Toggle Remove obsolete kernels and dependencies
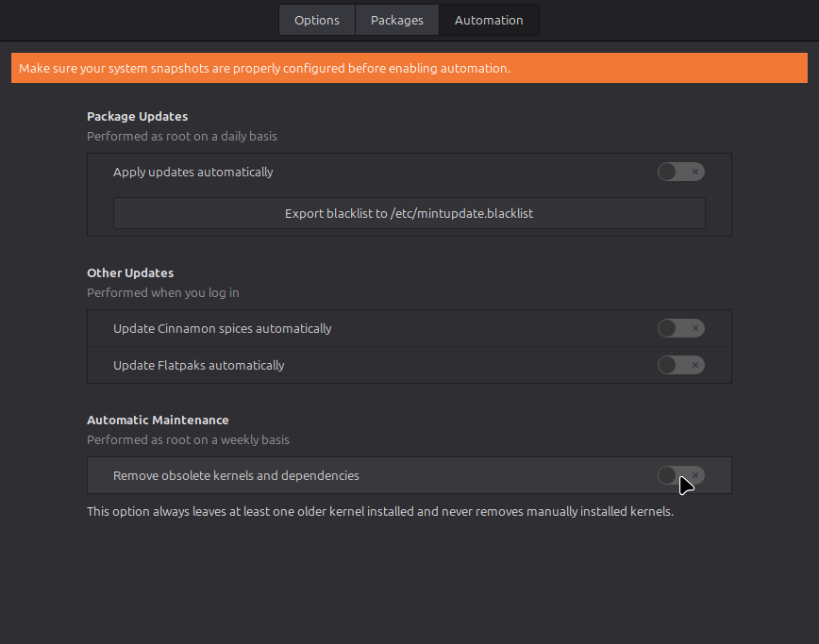Screen dimensions: 819x644 (681, 475)
